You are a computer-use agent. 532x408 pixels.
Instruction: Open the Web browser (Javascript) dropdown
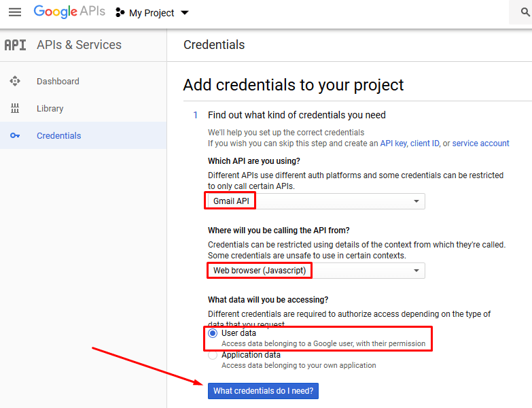pos(316,271)
